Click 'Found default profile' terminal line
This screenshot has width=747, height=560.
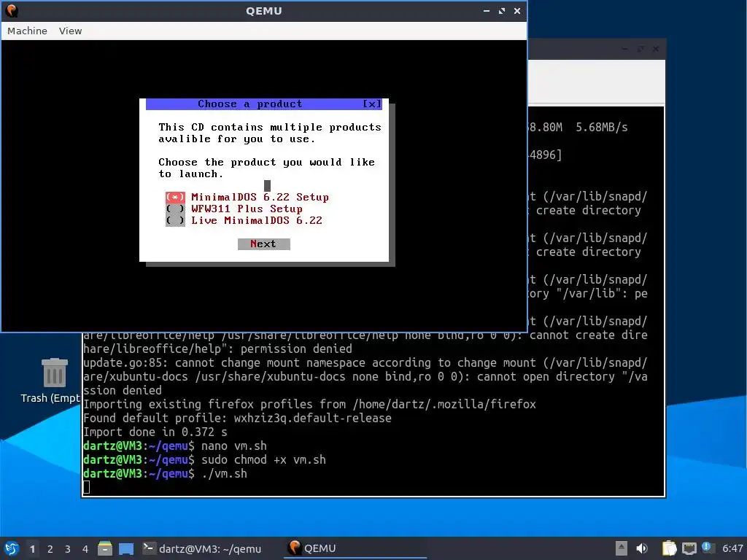pyautogui.click(x=237, y=419)
